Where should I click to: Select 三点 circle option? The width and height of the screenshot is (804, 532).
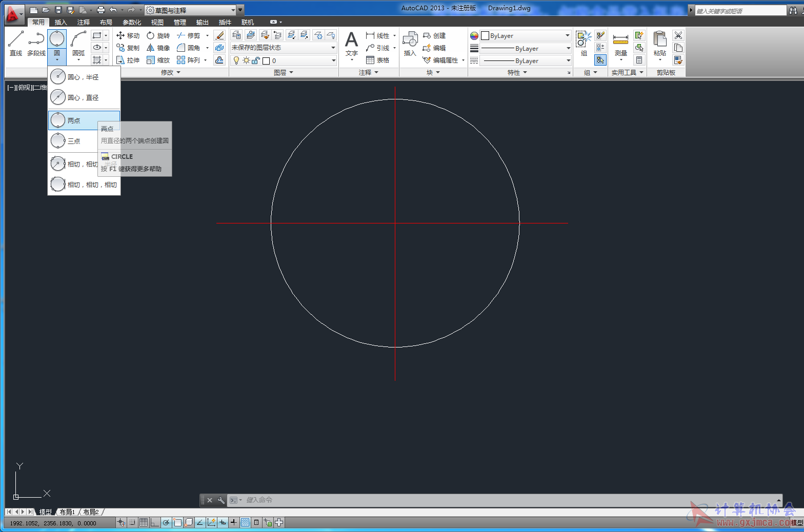tap(73, 141)
